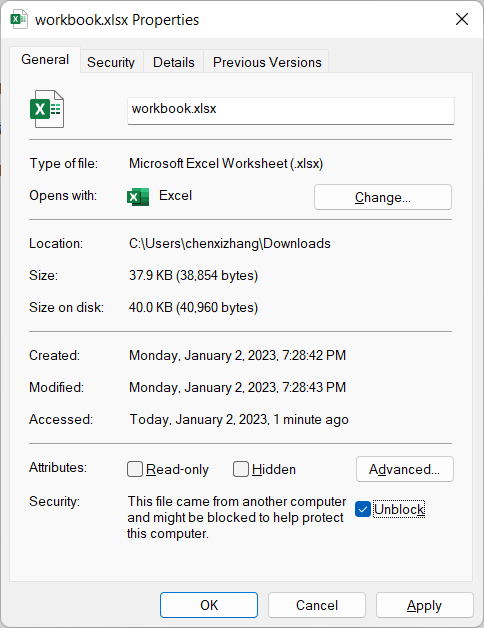
Task: Dismiss dialog using Cancel button
Action: (317, 605)
